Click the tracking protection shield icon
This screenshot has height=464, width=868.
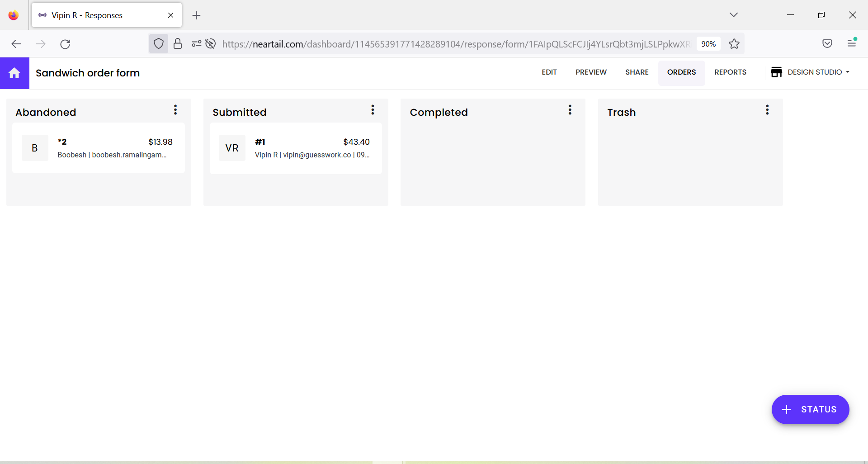point(158,43)
